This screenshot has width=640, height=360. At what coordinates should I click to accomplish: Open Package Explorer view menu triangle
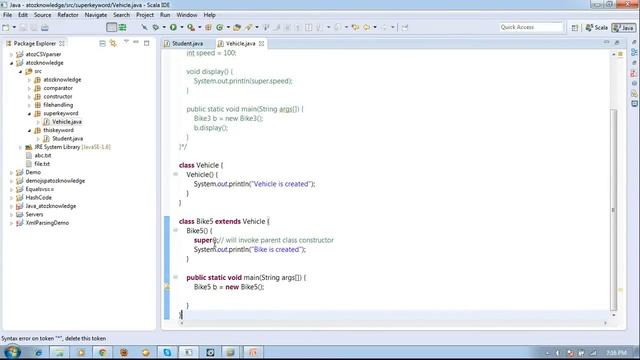[126, 42]
